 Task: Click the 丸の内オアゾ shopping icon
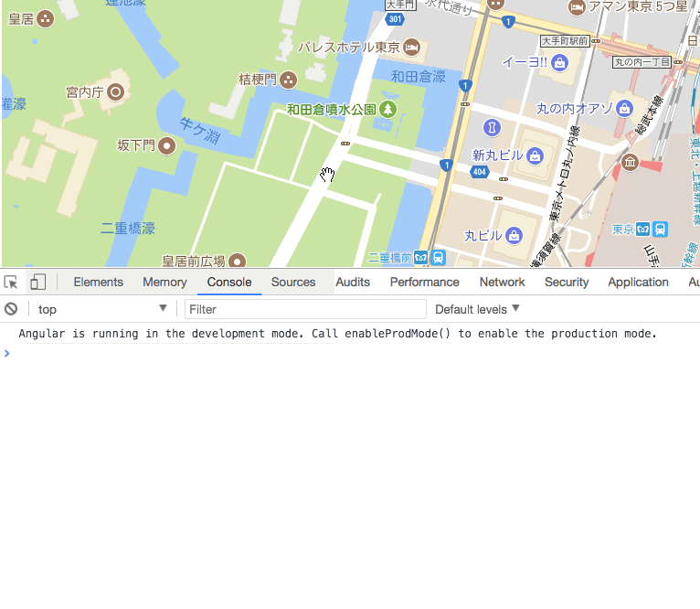click(624, 108)
